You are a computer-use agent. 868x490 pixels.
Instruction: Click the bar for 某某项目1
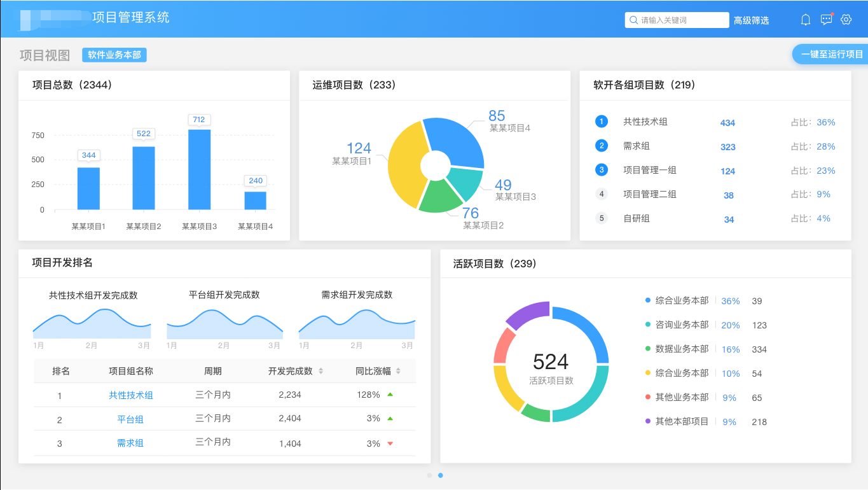click(x=88, y=188)
